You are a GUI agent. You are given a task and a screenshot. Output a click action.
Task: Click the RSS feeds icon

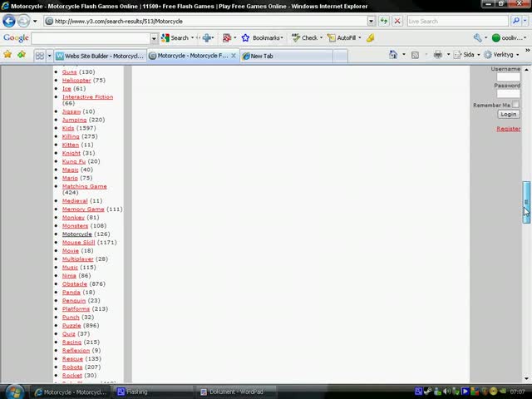click(x=415, y=55)
